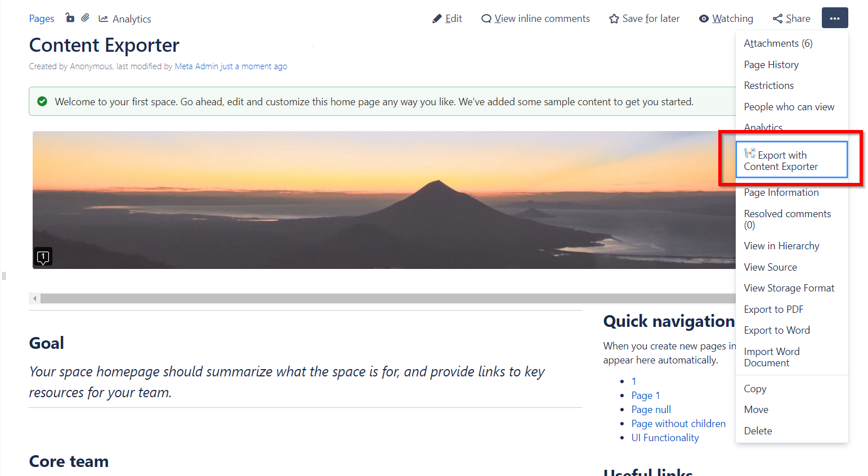This screenshot has width=868, height=476.
Task: Follow the Page without children link
Action: tap(678, 424)
